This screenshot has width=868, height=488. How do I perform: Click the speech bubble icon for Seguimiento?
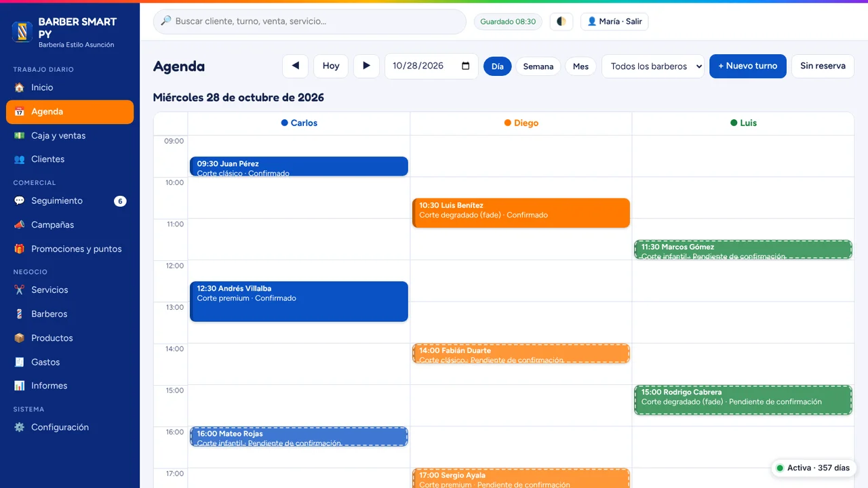[19, 201]
